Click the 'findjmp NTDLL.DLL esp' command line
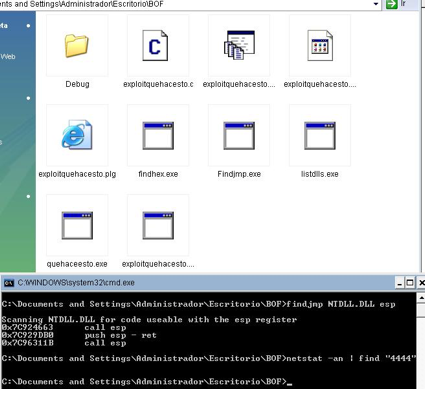Screen dimensions: 425x401 click(x=199, y=304)
